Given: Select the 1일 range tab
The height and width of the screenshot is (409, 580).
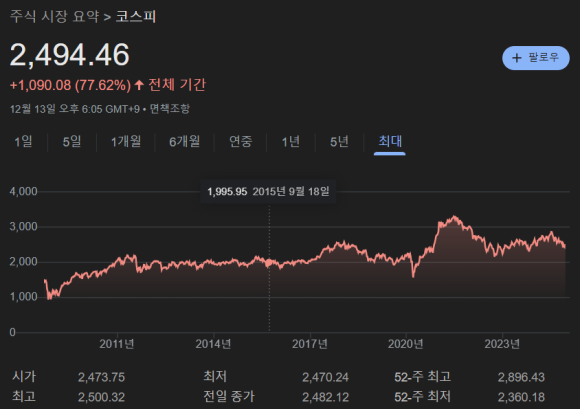Looking at the screenshot, I should 23,142.
